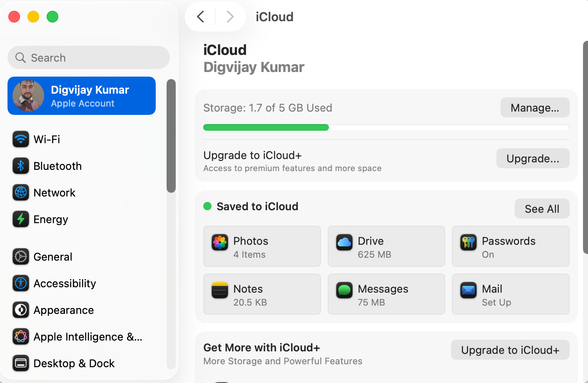Open Appearance settings via its icon
The image size is (588, 383).
pos(21,310)
